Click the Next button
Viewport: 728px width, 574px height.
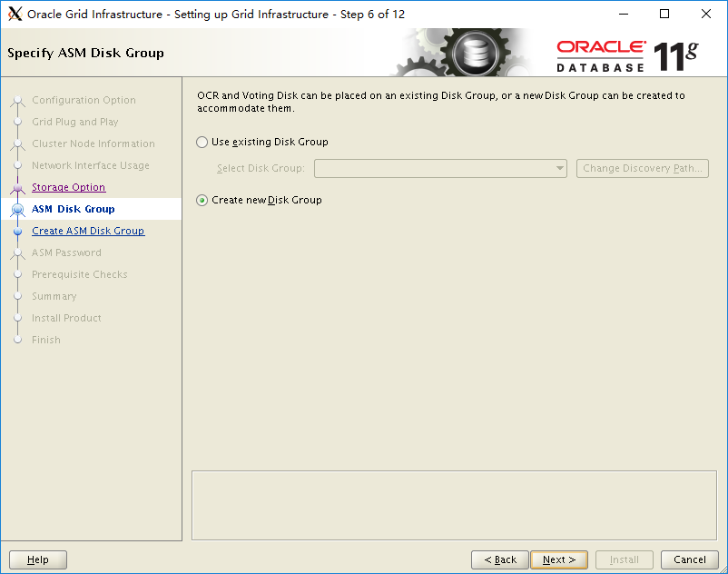click(x=559, y=559)
